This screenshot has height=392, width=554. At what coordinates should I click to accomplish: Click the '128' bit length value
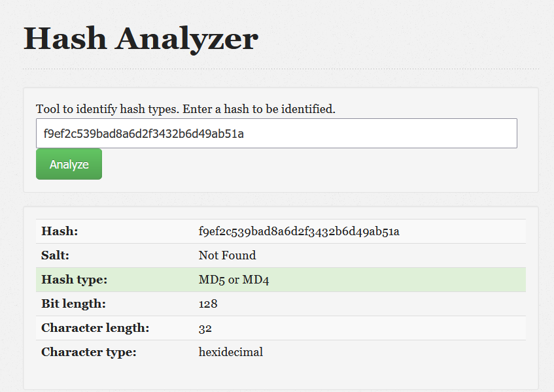208,304
